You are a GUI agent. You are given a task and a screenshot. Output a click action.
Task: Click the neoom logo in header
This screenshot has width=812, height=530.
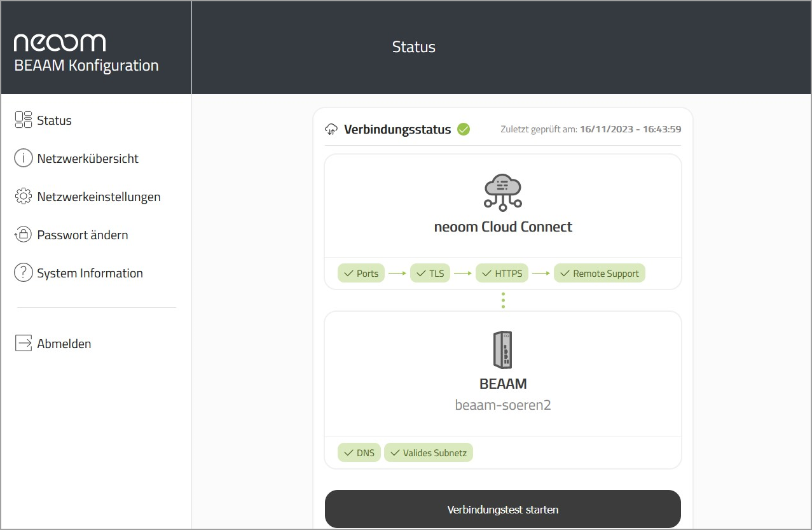[x=60, y=43]
